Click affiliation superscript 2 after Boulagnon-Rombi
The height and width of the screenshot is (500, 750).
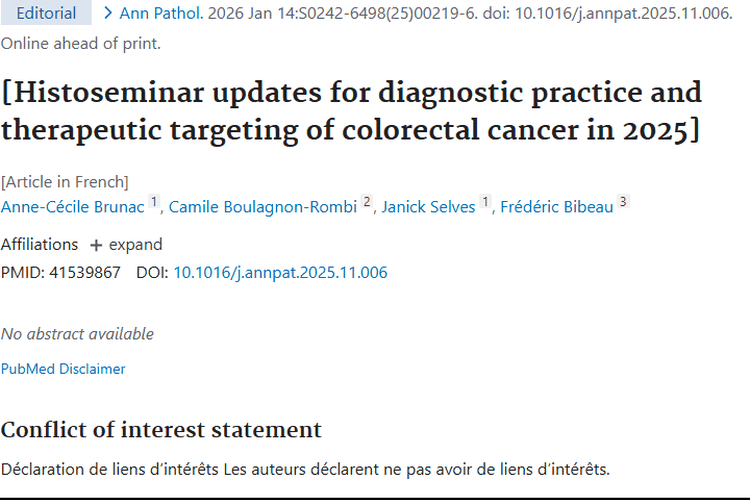point(367,203)
